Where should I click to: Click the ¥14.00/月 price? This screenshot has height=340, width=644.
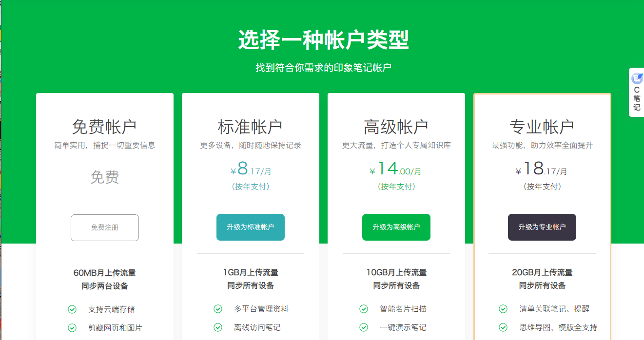click(x=395, y=169)
